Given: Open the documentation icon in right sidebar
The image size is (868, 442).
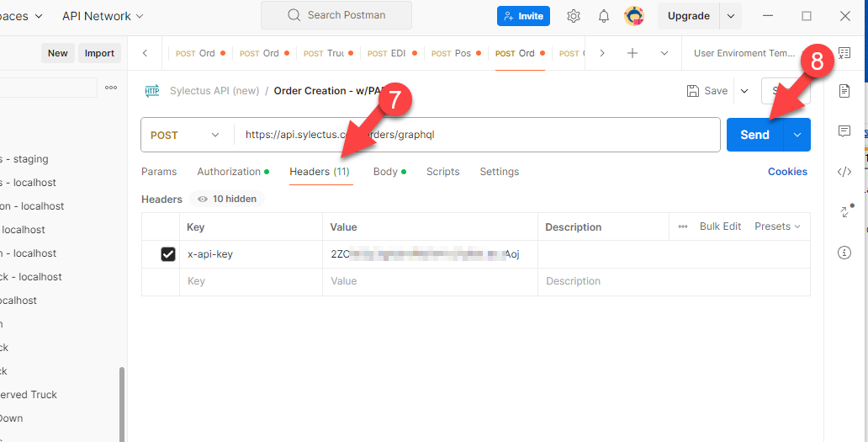Looking at the screenshot, I should click(x=844, y=91).
